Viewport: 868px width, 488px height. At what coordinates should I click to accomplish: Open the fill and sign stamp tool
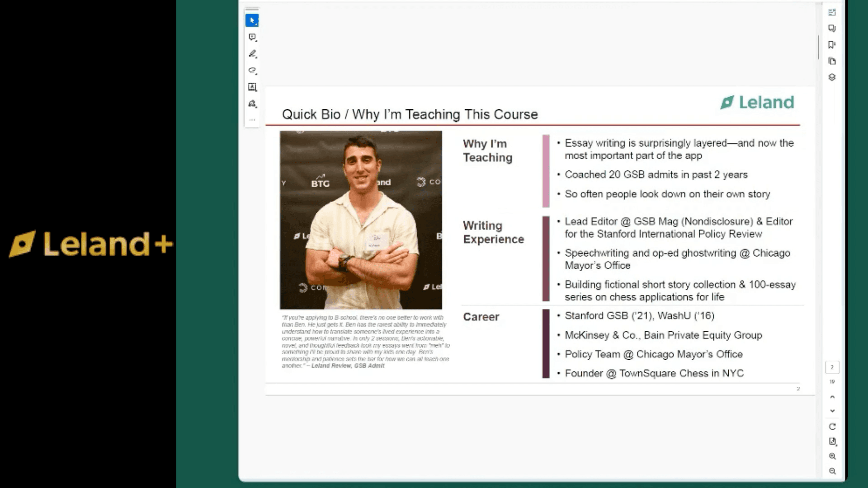click(252, 103)
